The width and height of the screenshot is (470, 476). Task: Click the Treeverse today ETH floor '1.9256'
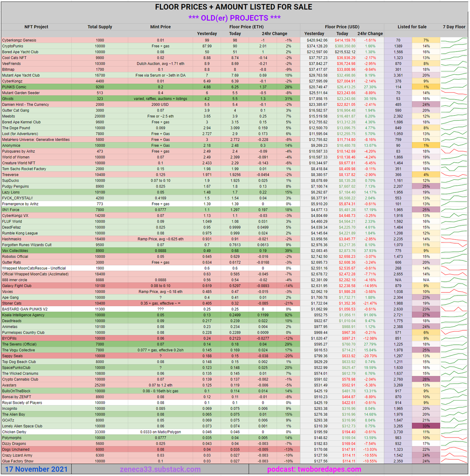point(235,175)
